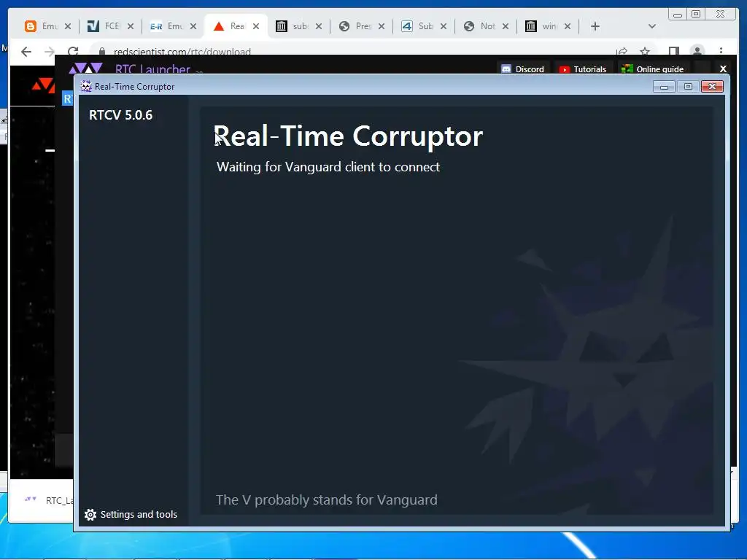Click 'The V probably stands for Vanguard' text
747x560 pixels.
326,499
